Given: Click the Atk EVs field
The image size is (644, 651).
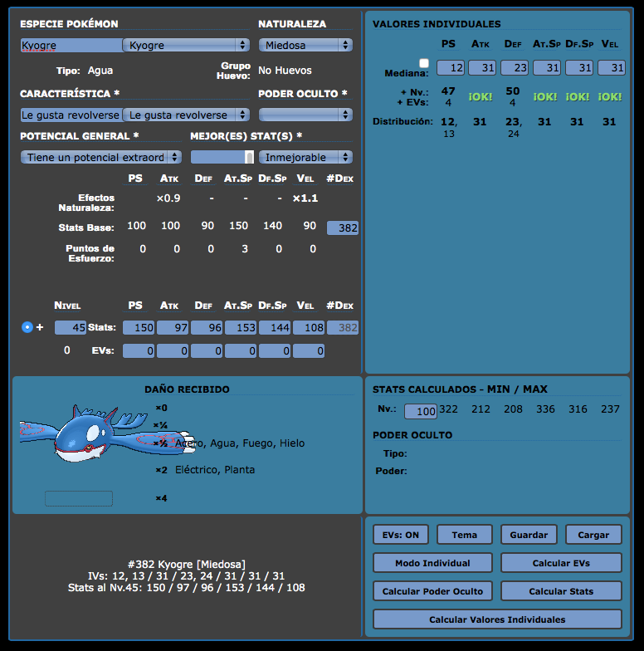Looking at the screenshot, I should (173, 350).
